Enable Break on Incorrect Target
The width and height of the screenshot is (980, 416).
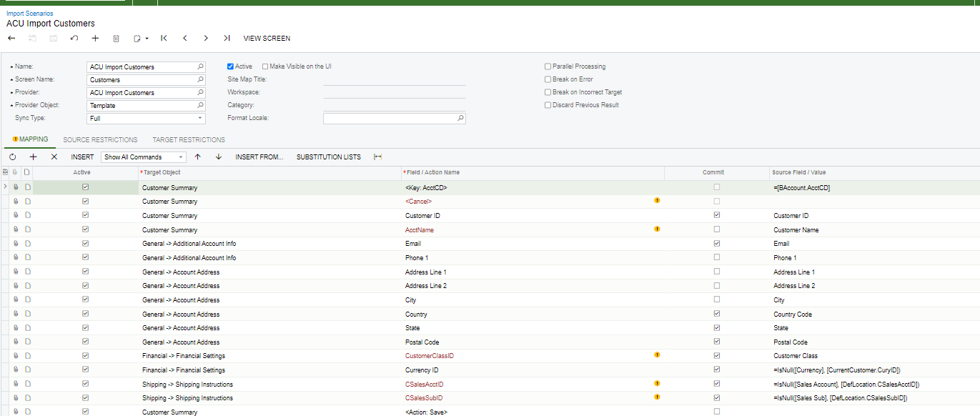pos(548,92)
